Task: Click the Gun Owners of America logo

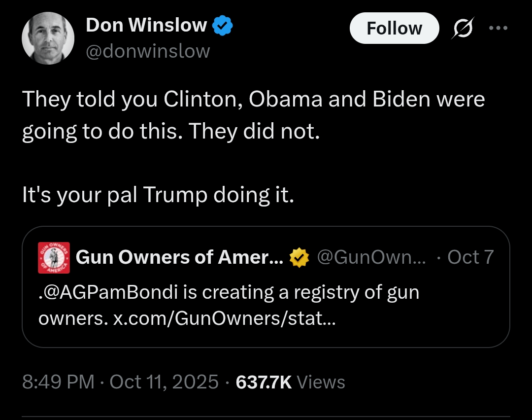Action: click(54, 258)
